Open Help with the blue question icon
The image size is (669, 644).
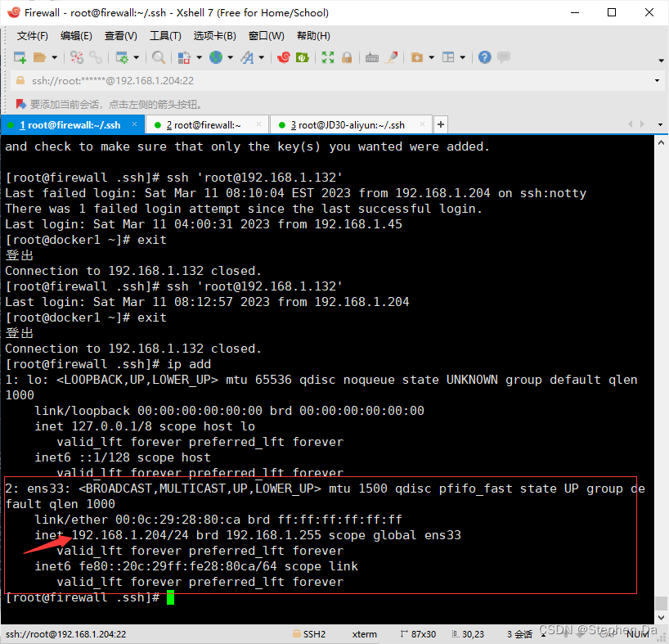point(485,57)
